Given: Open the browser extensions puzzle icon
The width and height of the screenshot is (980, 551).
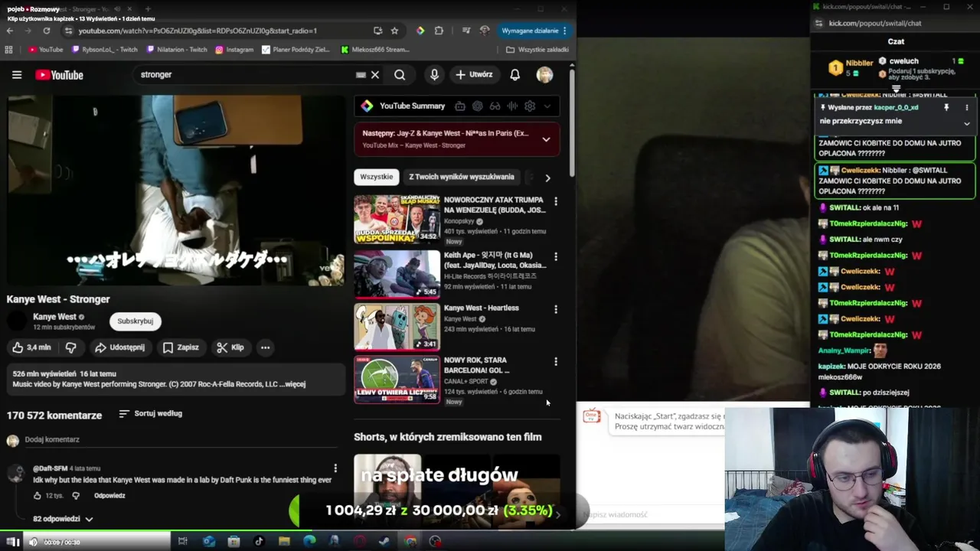Looking at the screenshot, I should click(x=439, y=31).
